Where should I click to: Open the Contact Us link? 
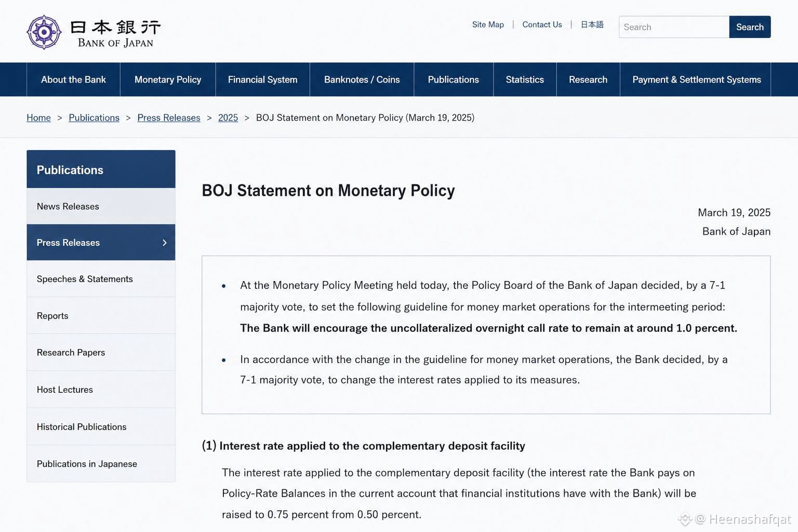[x=542, y=24]
